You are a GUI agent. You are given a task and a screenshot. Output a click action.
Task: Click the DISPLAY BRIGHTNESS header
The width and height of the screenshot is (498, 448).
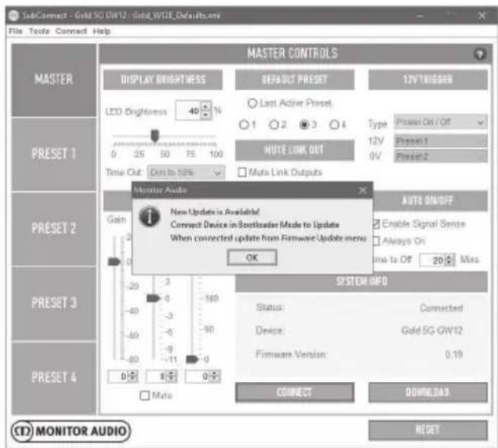(x=163, y=80)
